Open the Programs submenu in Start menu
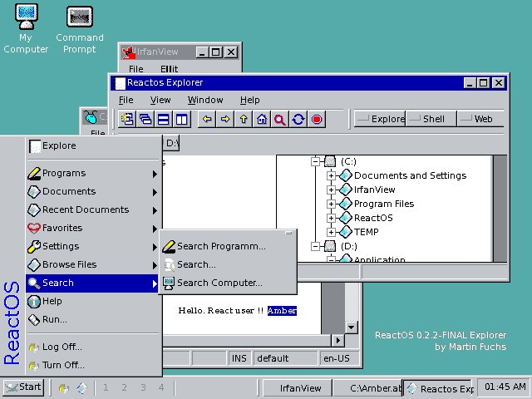This screenshot has height=399, width=532. click(x=92, y=174)
